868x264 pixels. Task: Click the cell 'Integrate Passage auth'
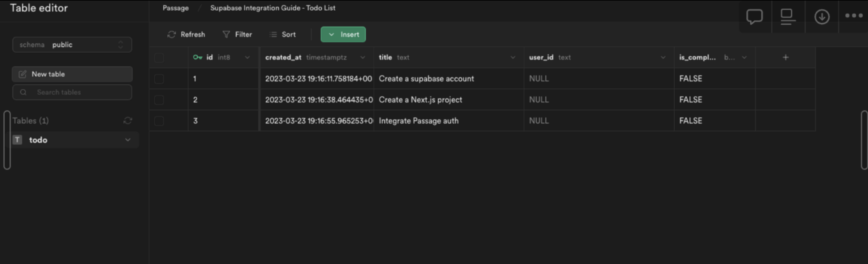pos(449,121)
